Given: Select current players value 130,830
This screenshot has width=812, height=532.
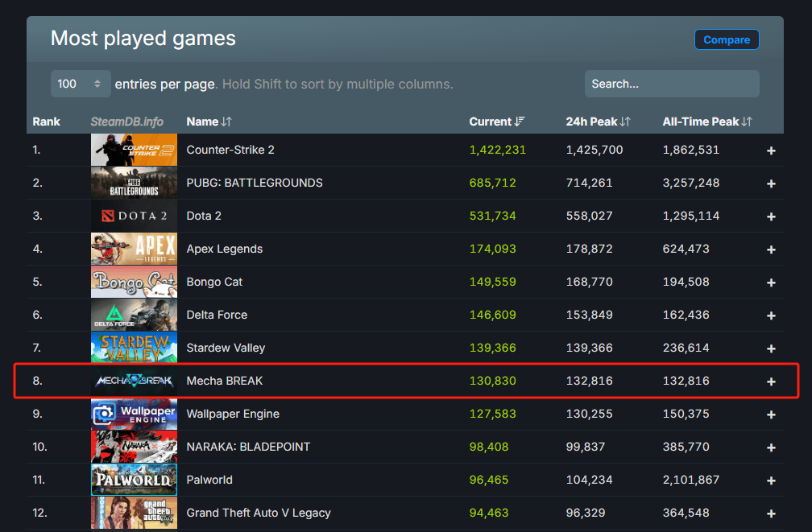Looking at the screenshot, I should click(x=492, y=381).
